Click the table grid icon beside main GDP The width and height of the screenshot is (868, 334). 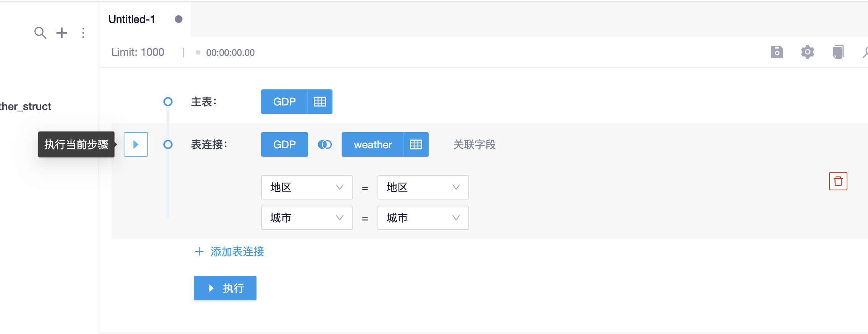[320, 102]
